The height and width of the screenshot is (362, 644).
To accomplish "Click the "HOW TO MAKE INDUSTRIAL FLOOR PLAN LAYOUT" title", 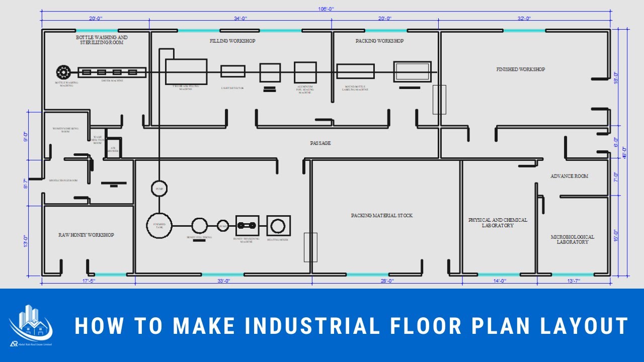I will [x=352, y=326].
